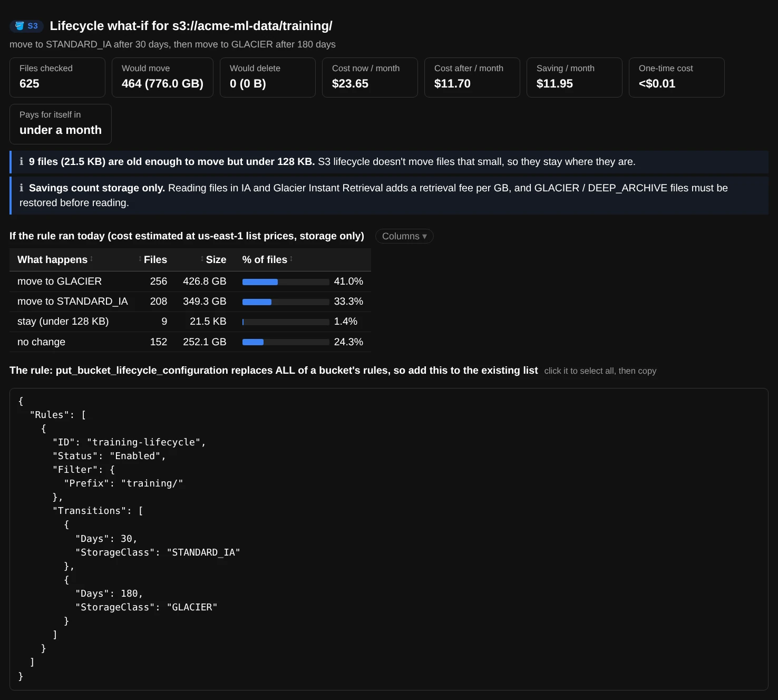Click the '1.4%' percentage value
The width and height of the screenshot is (778, 700).
click(346, 322)
